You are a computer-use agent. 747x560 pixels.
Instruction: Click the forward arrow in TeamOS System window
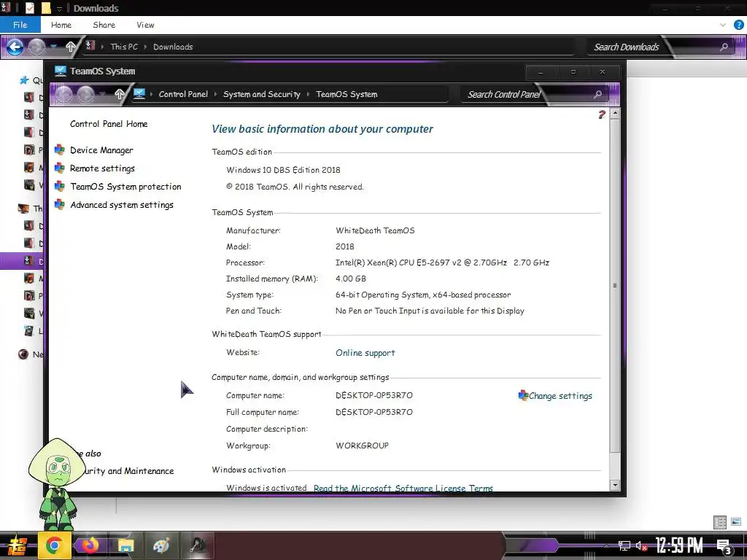(x=85, y=94)
